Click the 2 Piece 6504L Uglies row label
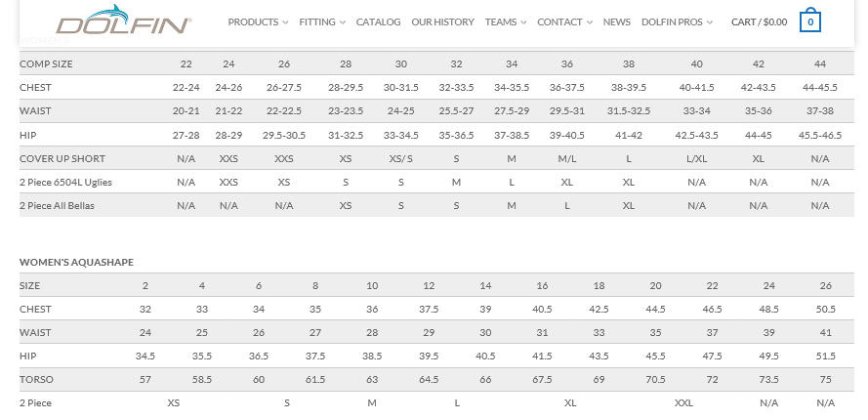The width and height of the screenshot is (868, 420). click(65, 183)
